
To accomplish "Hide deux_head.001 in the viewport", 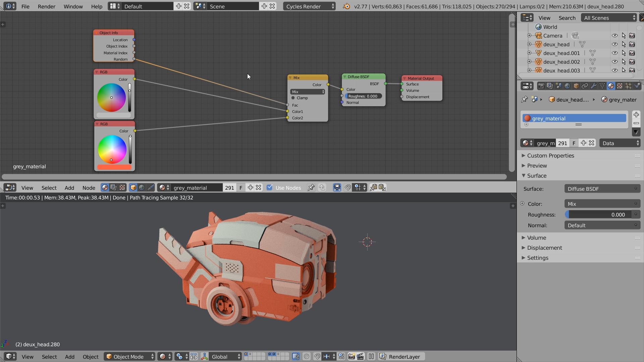I will pos(614,53).
